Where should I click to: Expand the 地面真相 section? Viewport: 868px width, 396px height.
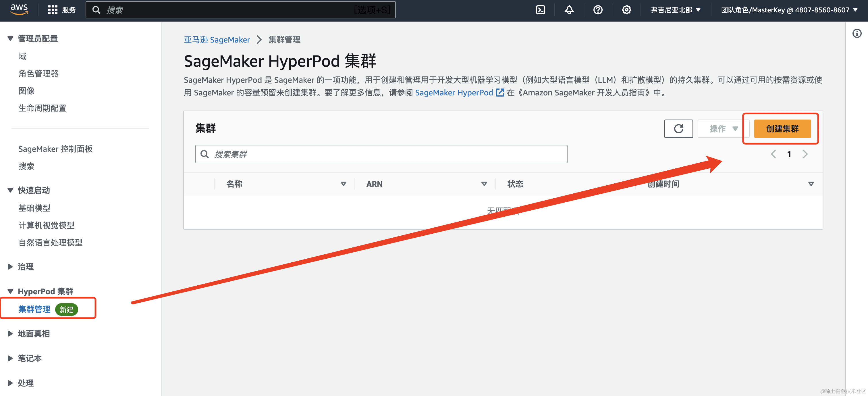coord(10,334)
